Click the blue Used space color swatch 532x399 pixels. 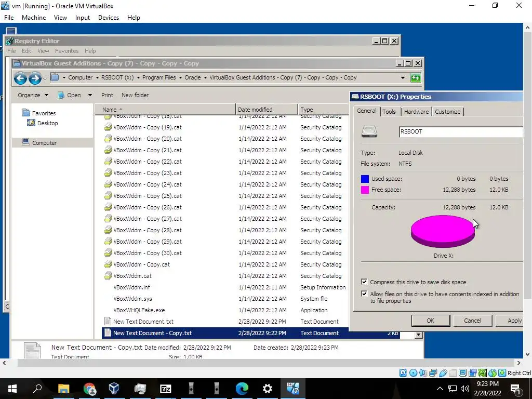(x=365, y=179)
